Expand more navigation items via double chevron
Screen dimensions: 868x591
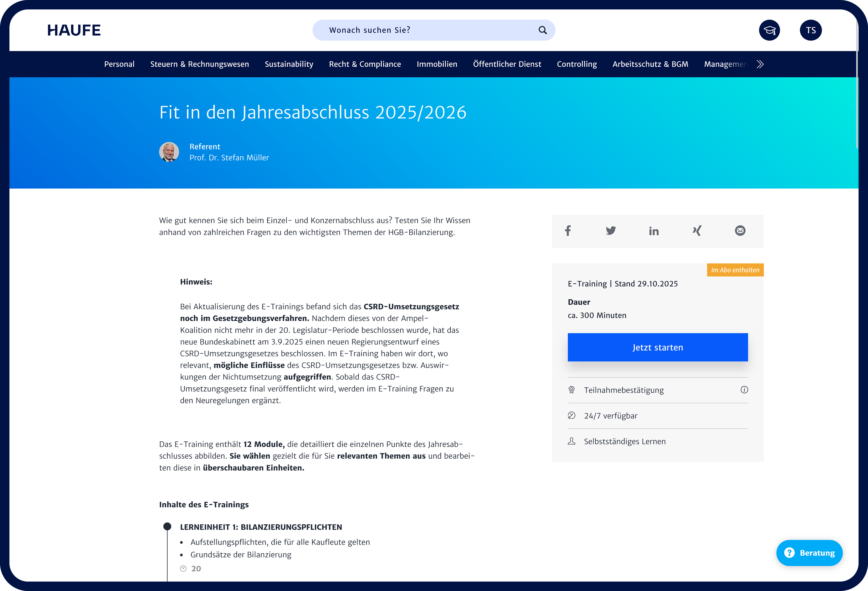point(760,64)
